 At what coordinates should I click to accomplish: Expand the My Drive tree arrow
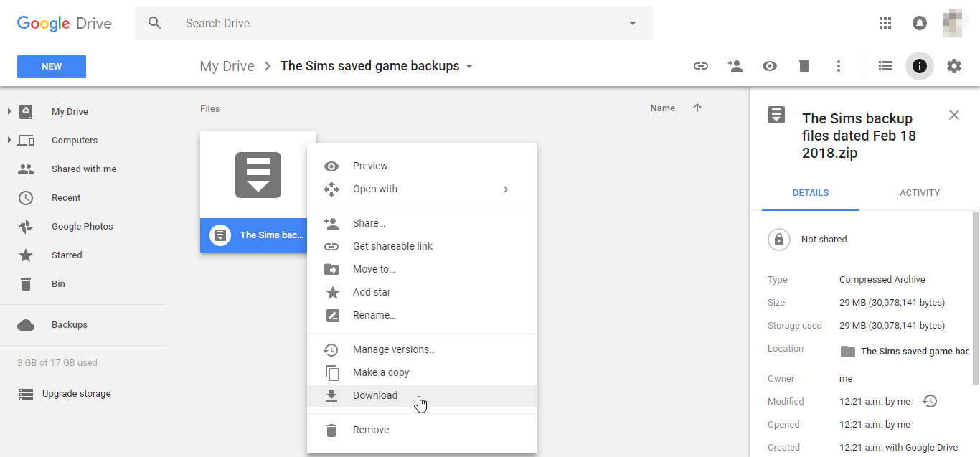(x=9, y=111)
